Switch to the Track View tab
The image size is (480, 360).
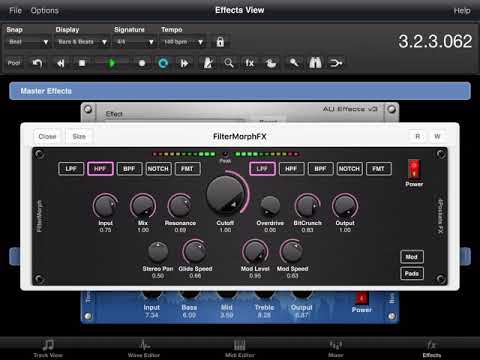48,349
